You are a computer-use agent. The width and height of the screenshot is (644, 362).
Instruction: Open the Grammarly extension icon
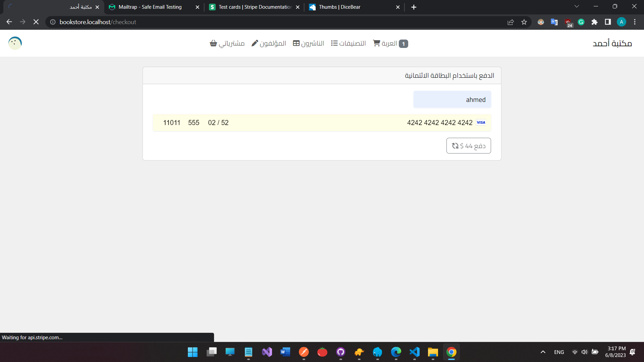pos(581,22)
